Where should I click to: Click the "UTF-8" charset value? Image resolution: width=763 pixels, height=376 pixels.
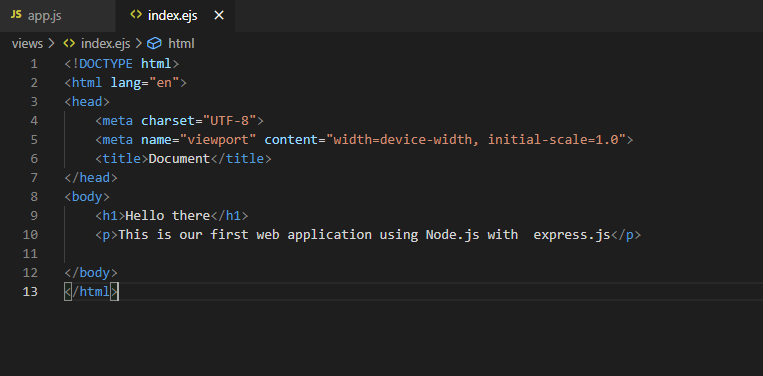point(229,121)
